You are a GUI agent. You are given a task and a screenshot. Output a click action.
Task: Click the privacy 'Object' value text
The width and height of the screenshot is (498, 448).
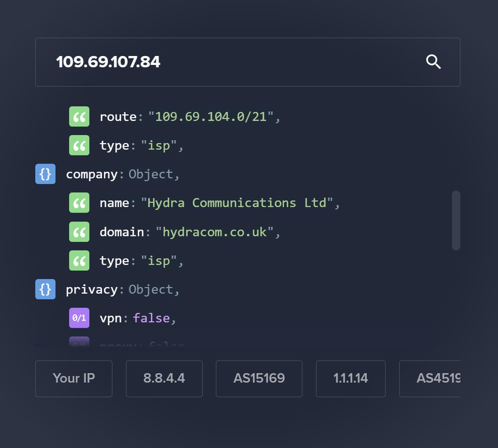coord(151,289)
